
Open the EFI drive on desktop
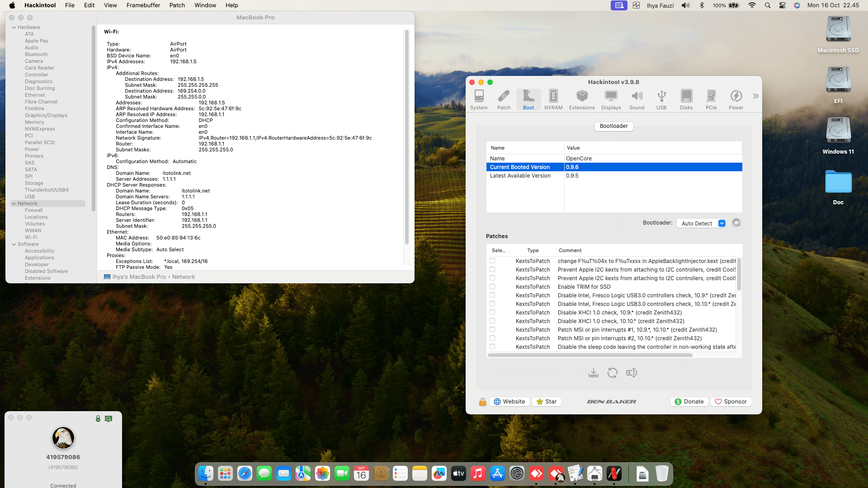(838, 86)
